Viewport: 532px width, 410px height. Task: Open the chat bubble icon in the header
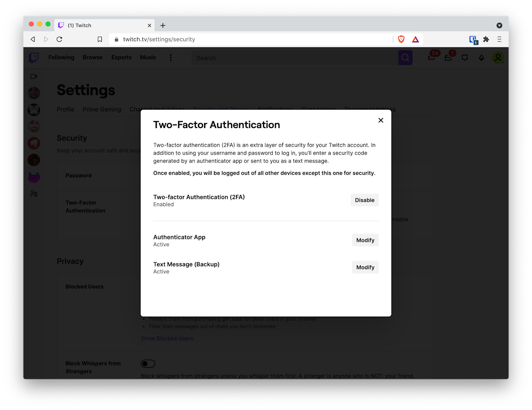[465, 57]
